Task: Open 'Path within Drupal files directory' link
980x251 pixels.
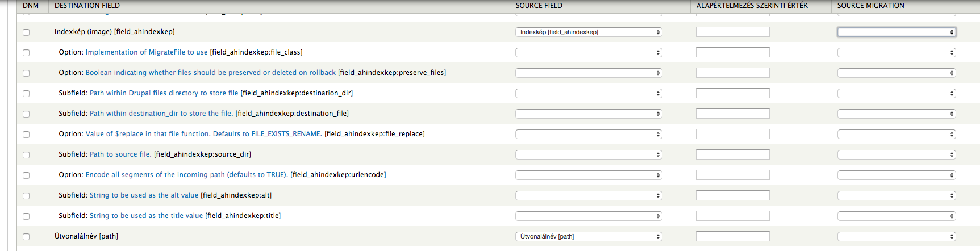Action: [164, 93]
